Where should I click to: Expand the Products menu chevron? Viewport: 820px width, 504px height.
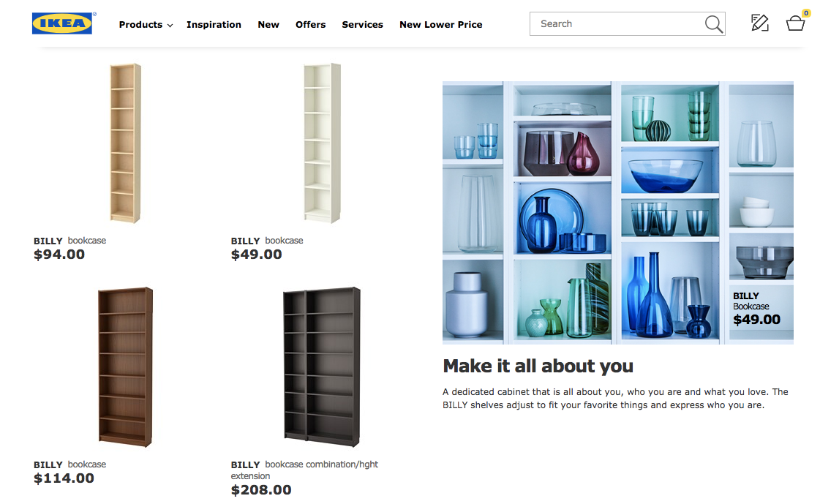(170, 25)
